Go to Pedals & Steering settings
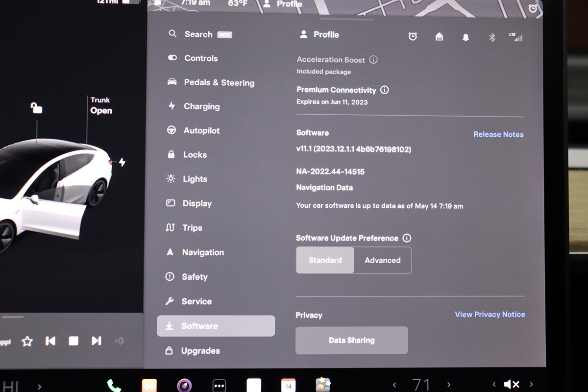The height and width of the screenshot is (392, 588). tap(219, 83)
